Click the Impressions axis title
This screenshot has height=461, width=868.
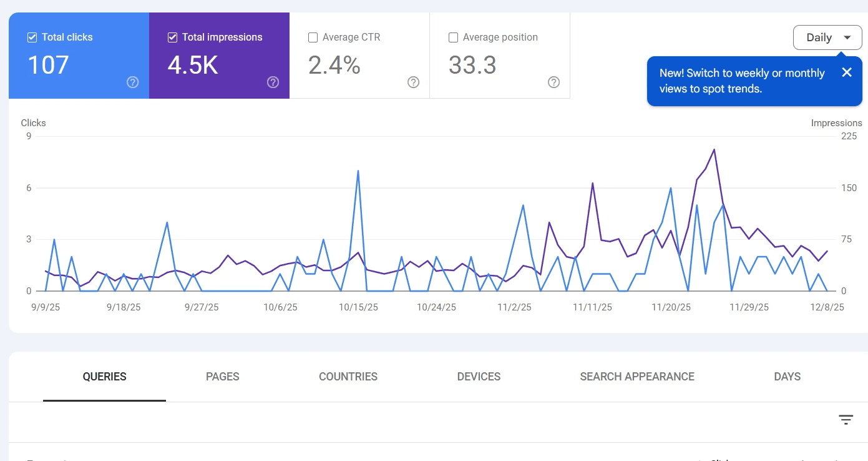point(836,123)
